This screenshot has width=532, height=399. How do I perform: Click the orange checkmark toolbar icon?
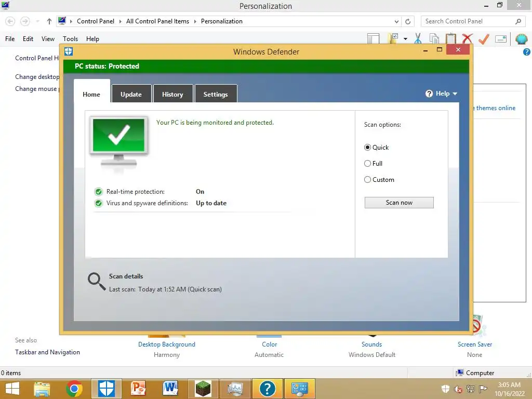pyautogui.click(x=484, y=38)
